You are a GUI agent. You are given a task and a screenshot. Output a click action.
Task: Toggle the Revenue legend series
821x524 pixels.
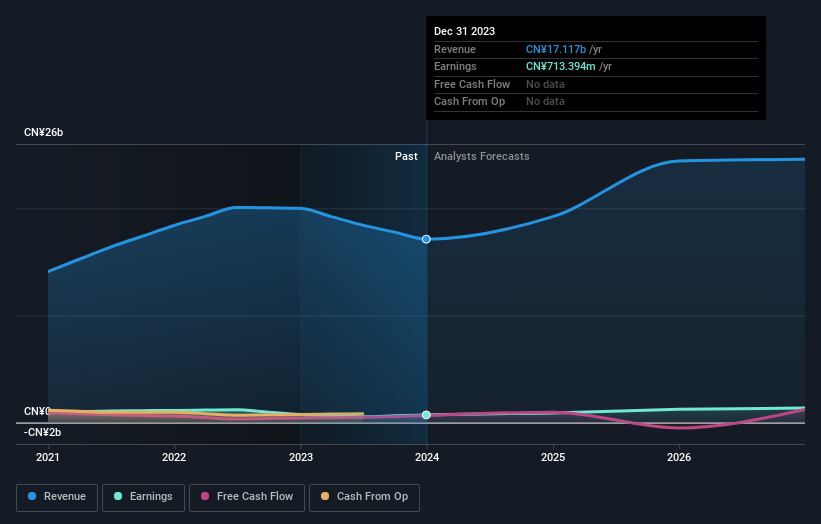click(x=57, y=497)
